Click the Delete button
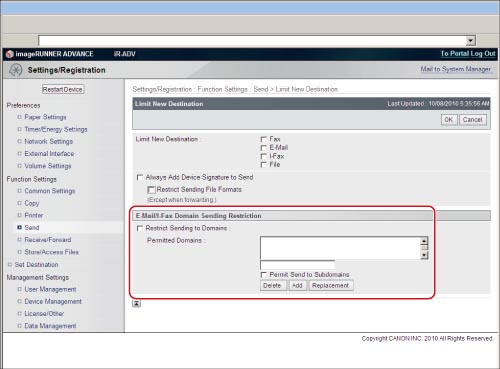Screen dimensions: 500x369 click(x=272, y=286)
